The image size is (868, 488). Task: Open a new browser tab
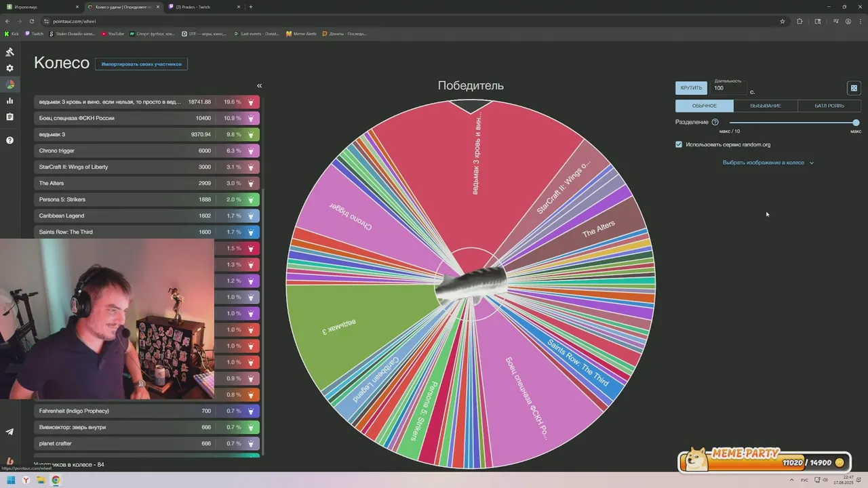pyautogui.click(x=251, y=7)
